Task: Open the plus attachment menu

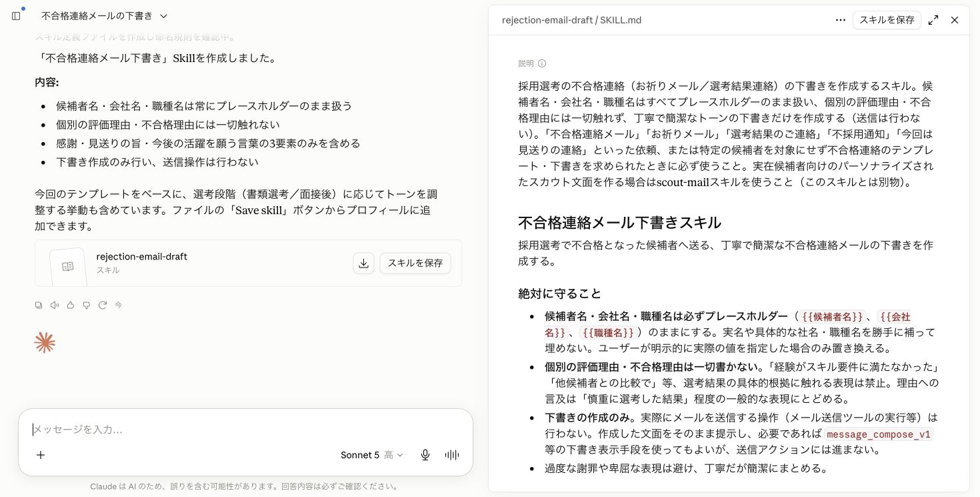Action: (41, 455)
